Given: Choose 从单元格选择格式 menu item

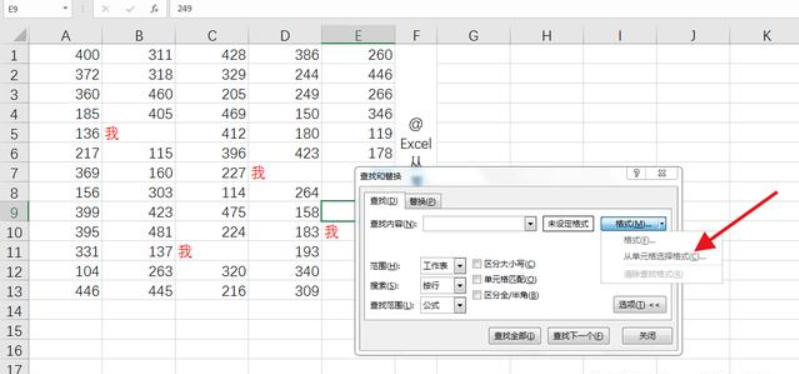Looking at the screenshot, I should click(x=664, y=257).
